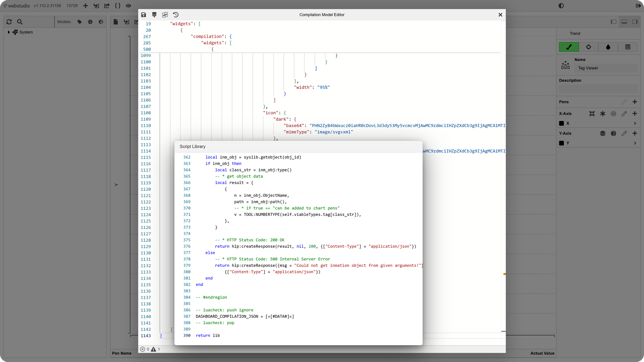Click the new document icon in the background toolbar
The height and width of the screenshot is (362, 644).
tap(116, 22)
